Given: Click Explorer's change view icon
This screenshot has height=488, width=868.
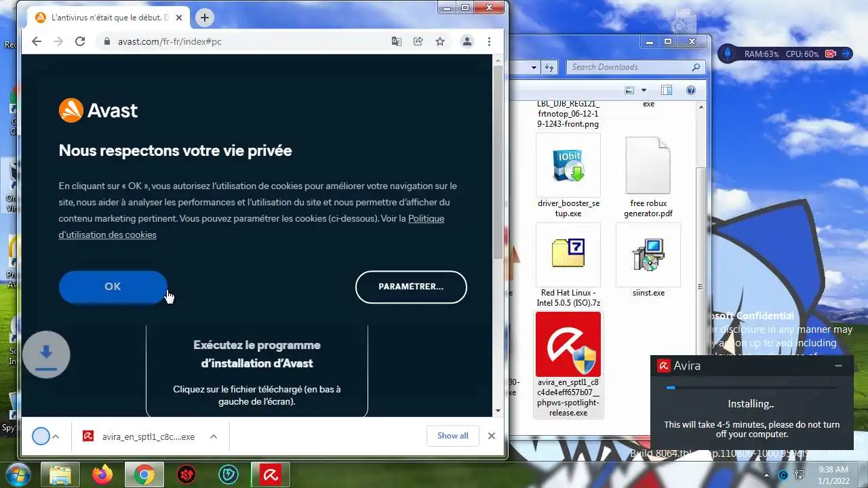Looking at the screenshot, I should 629,90.
